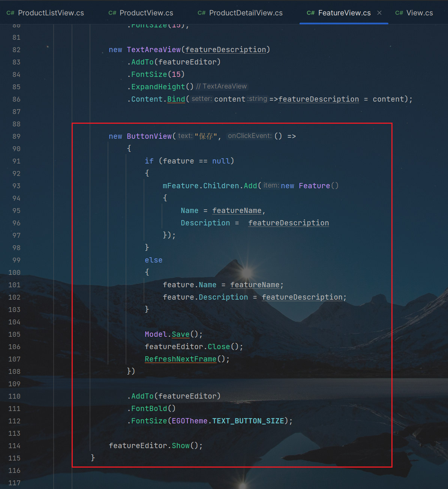This screenshot has width=448, height=489.
Task: Click featureName on line 95
Action: coord(237,211)
